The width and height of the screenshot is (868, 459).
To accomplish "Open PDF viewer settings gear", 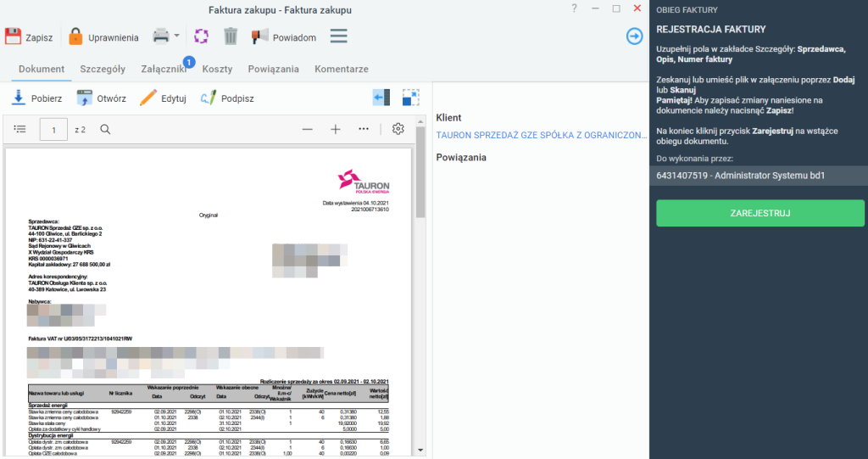I will 398,129.
